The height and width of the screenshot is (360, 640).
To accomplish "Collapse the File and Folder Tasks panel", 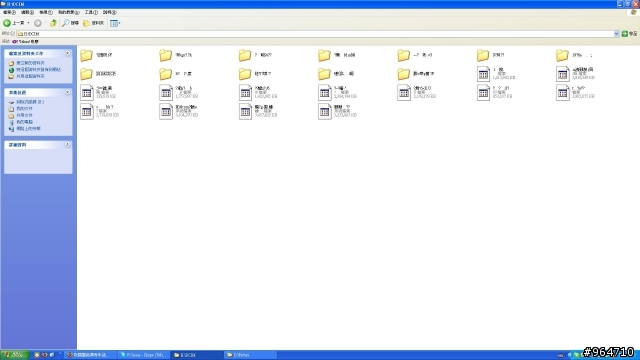I will click(68, 53).
